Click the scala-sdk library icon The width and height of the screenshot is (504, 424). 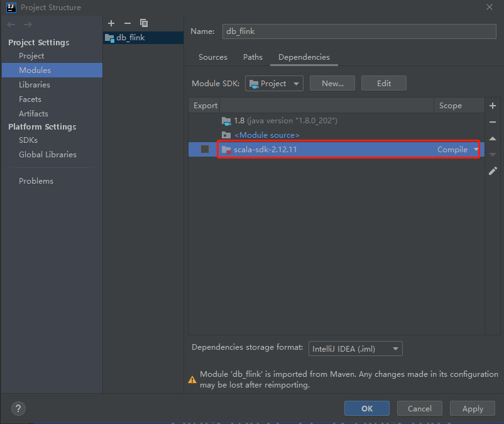tap(226, 150)
